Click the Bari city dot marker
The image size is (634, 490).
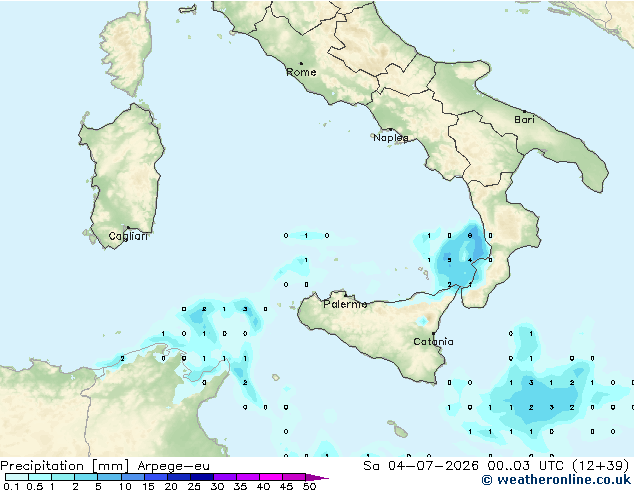(x=524, y=111)
